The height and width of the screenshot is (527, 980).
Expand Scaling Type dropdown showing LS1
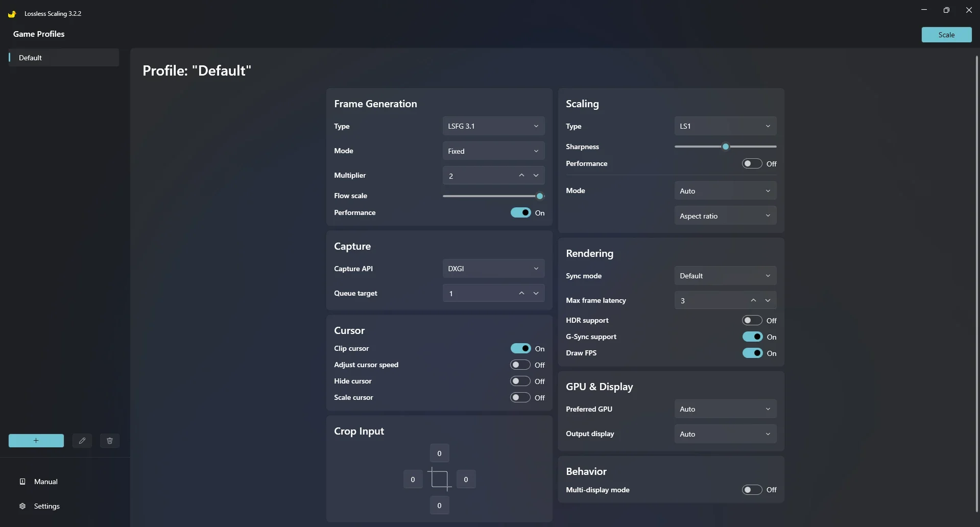(x=725, y=126)
